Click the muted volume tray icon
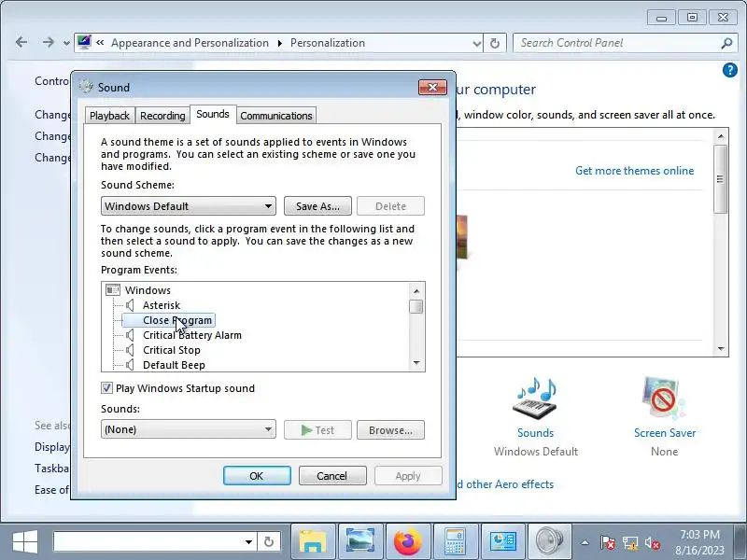This screenshot has height=560, width=747. [652, 542]
